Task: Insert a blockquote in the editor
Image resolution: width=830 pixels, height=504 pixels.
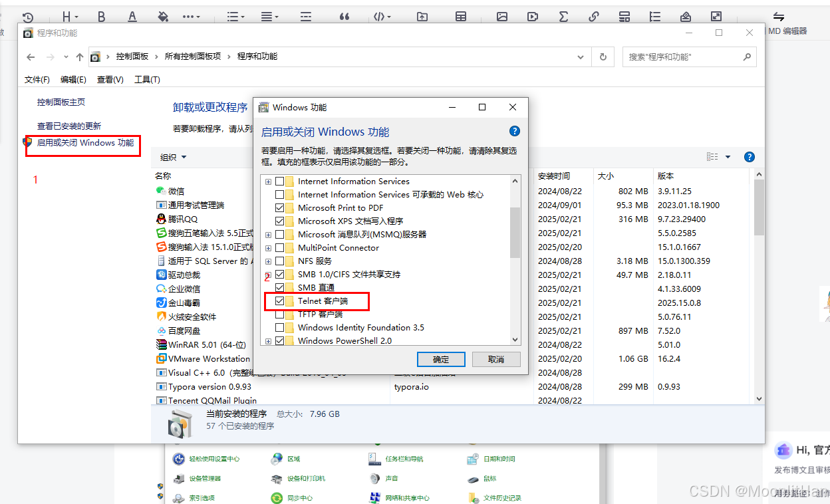Action: pyautogui.click(x=345, y=16)
